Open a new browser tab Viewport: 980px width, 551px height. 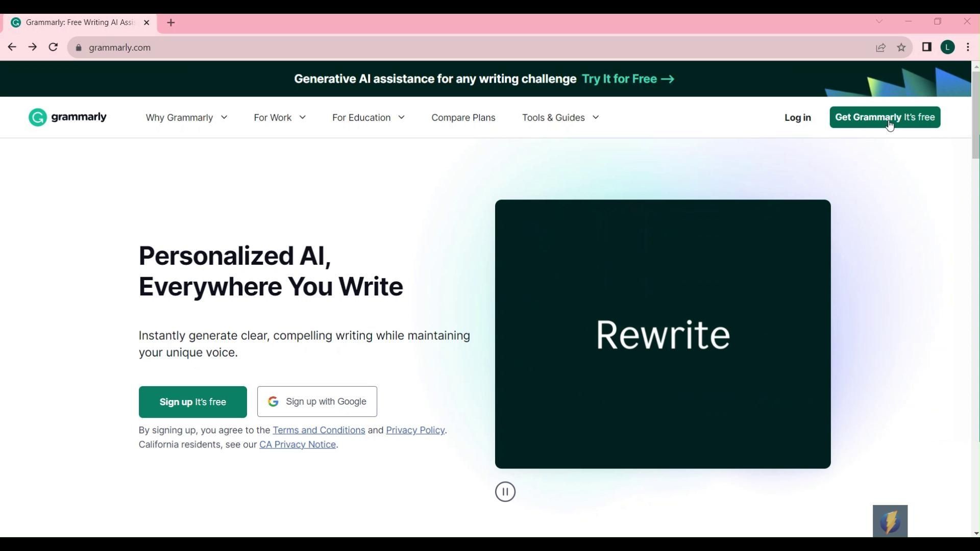click(x=171, y=22)
